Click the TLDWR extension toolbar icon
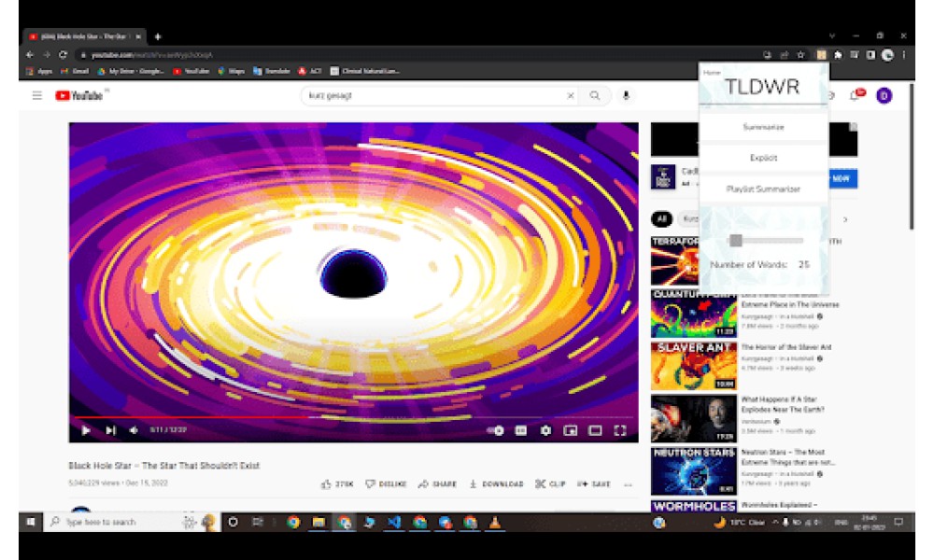This screenshot has height=560, width=934. click(x=821, y=55)
